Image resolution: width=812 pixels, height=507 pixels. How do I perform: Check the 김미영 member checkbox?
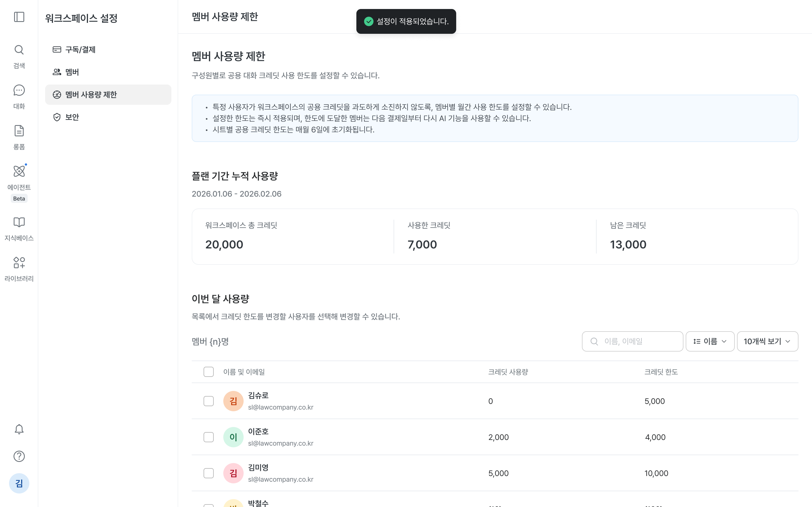pyautogui.click(x=209, y=473)
